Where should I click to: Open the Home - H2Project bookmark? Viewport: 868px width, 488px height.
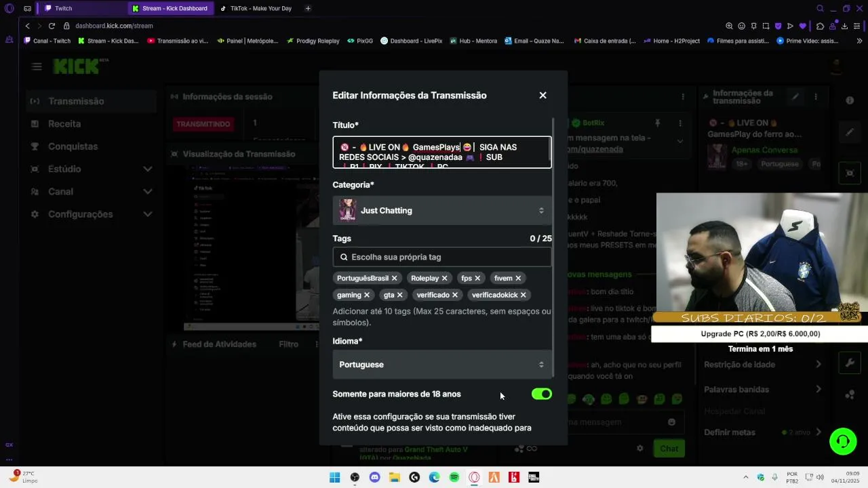(672, 41)
